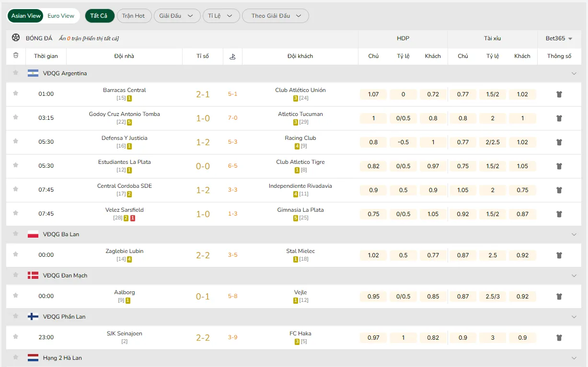Click Tài xỉu away odds 0.75 for Central Cordoba
Screen dimensions: 588x367
pyautogui.click(x=522, y=190)
